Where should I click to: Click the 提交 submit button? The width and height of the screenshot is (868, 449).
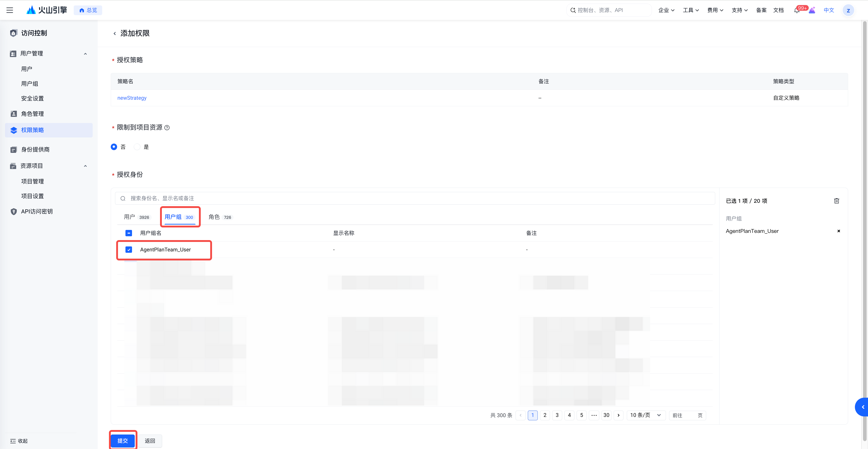pos(123,441)
